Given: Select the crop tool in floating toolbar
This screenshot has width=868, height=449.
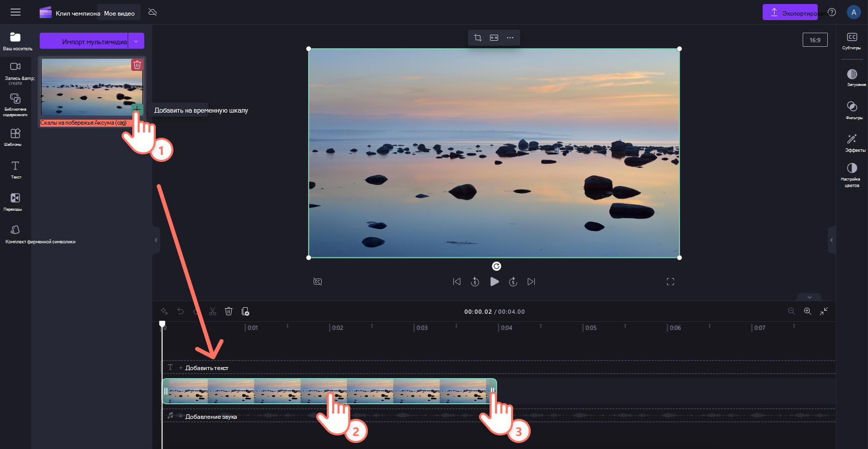Looking at the screenshot, I should point(478,38).
